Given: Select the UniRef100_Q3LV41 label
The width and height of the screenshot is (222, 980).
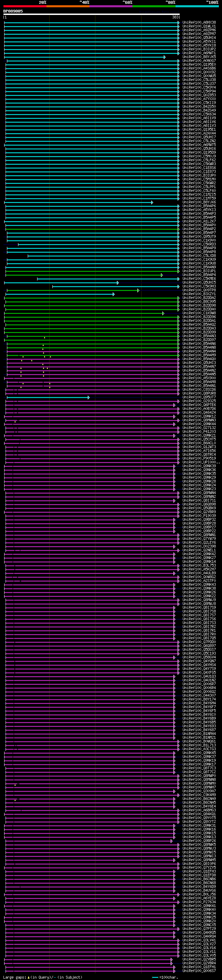Looking at the screenshot, I should point(199,940).
